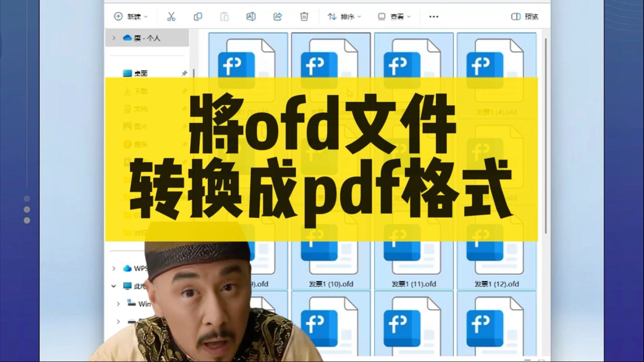Expand the 此电脑 tree entry
This screenshot has width=644, height=362.
(x=113, y=286)
